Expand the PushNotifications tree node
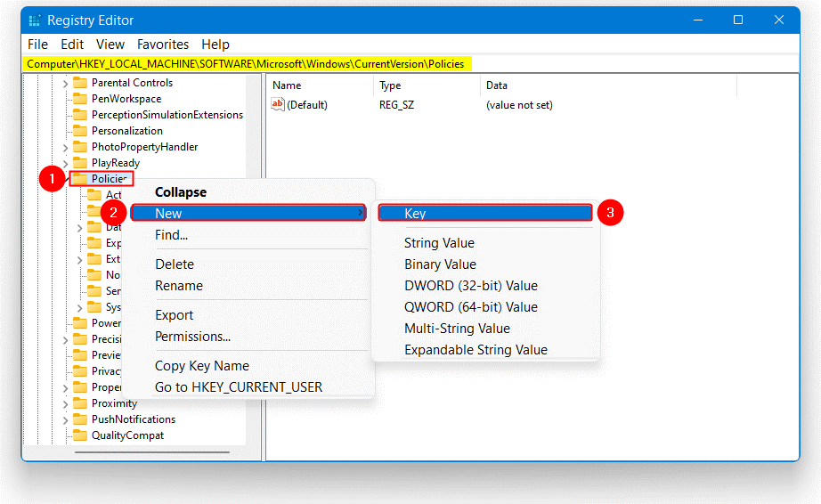The image size is (821, 504). tap(65, 419)
